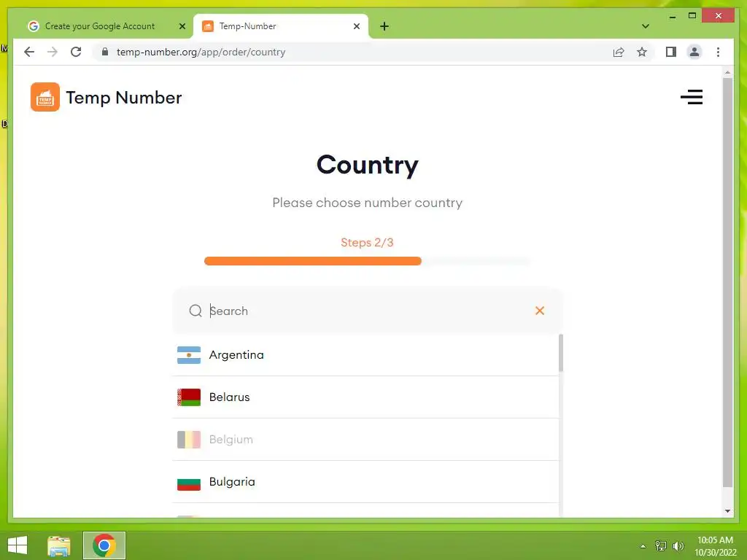Select Belgium from country list
The image size is (747, 560).
tap(365, 440)
